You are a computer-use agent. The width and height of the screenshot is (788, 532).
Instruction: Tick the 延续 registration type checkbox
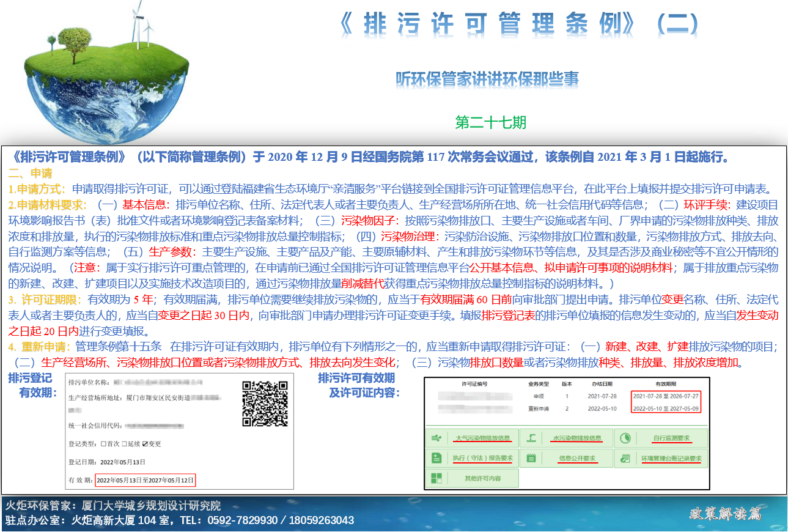click(x=124, y=444)
